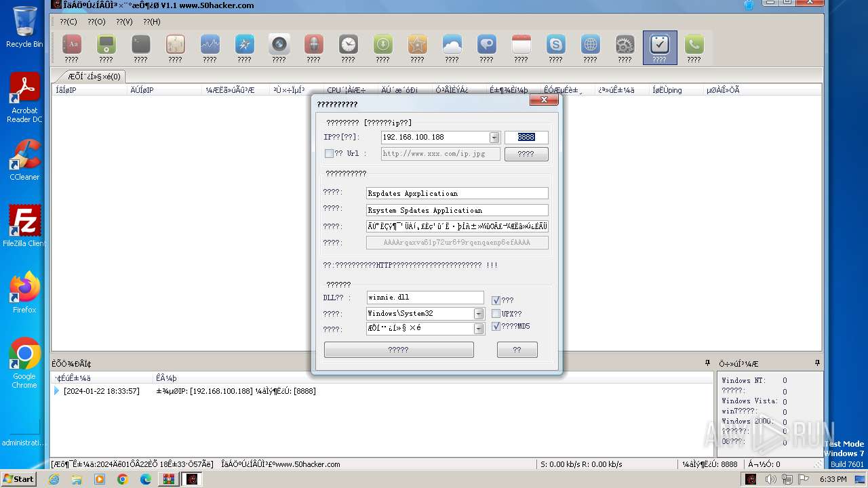Click the winnie.dll filename field
Screen dimensions: 868x488
click(425, 297)
